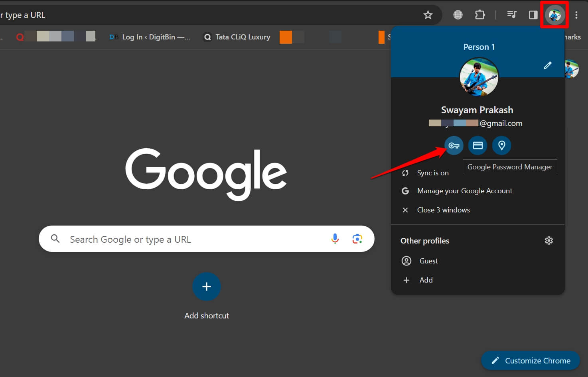Open Chrome three-dot menu
The height and width of the screenshot is (377, 588).
576,15
